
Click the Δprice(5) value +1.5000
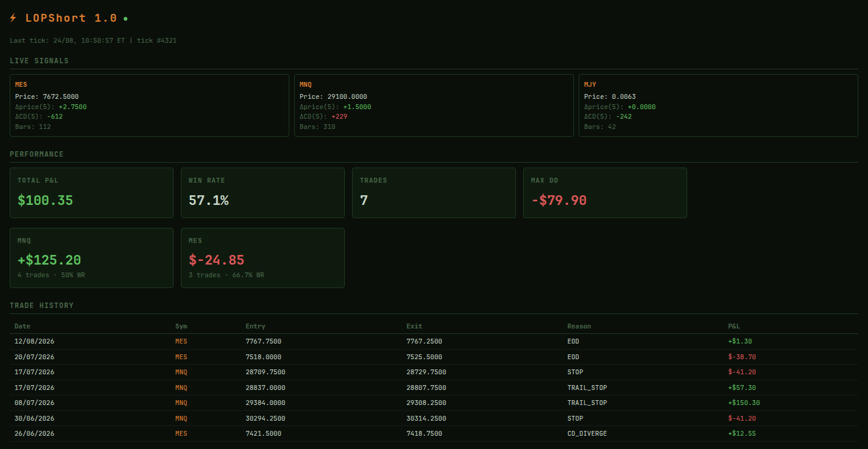(x=357, y=107)
